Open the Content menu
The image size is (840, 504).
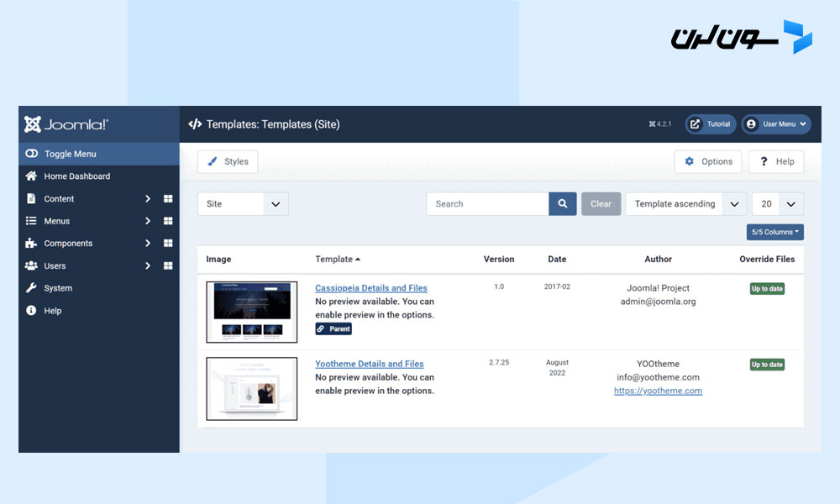coord(59,199)
